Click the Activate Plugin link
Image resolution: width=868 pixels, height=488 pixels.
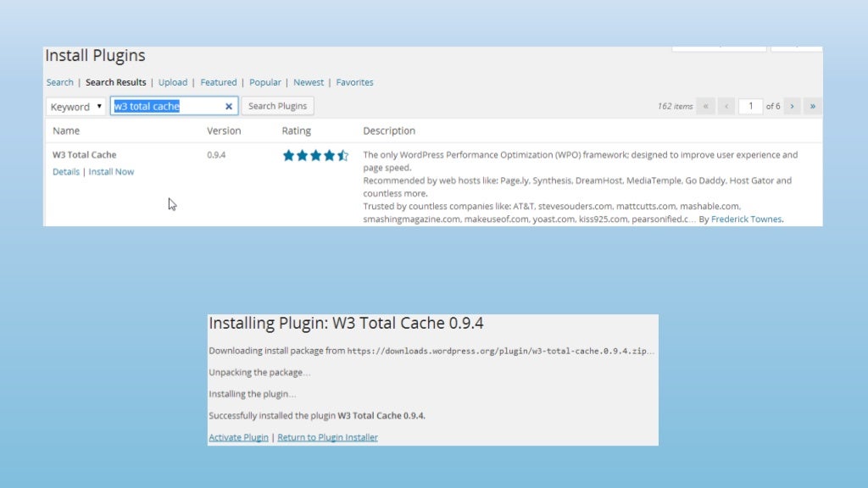[238, 437]
